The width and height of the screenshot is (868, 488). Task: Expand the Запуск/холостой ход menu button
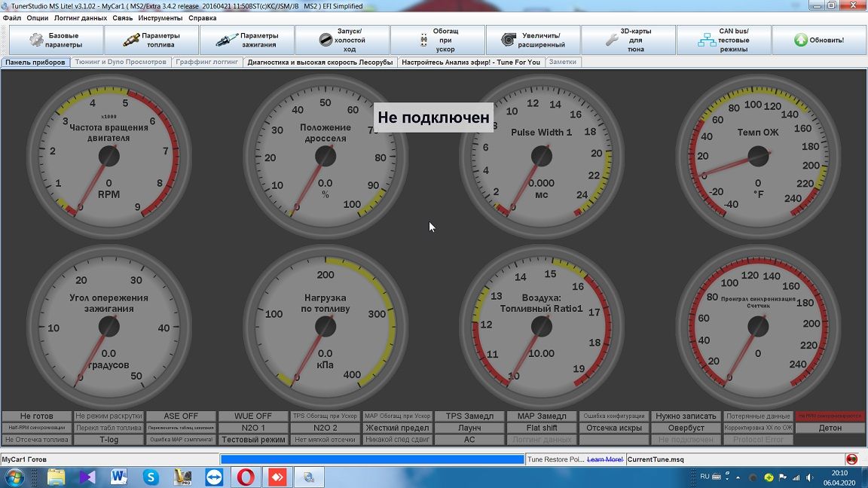342,40
